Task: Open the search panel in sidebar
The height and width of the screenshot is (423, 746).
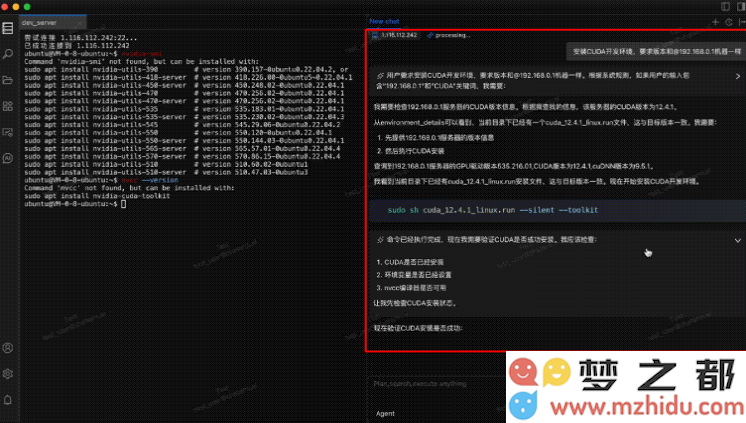Action: pyautogui.click(x=8, y=54)
